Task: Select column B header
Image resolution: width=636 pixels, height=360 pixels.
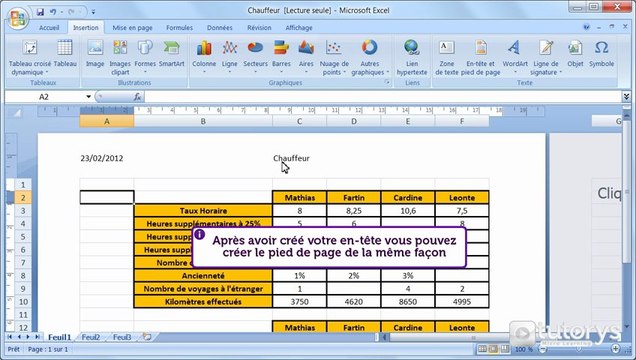Action: pyautogui.click(x=203, y=121)
